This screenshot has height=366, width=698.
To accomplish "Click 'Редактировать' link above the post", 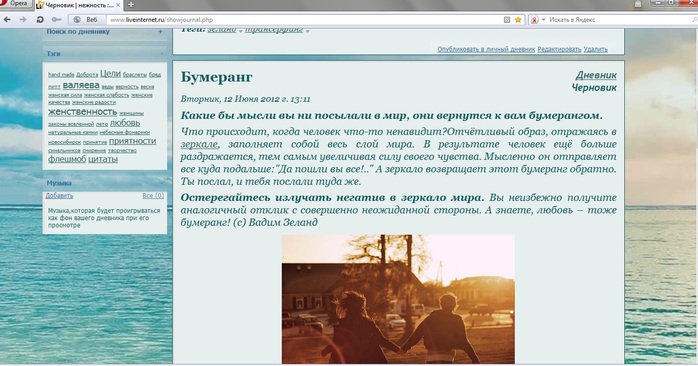I will (559, 49).
